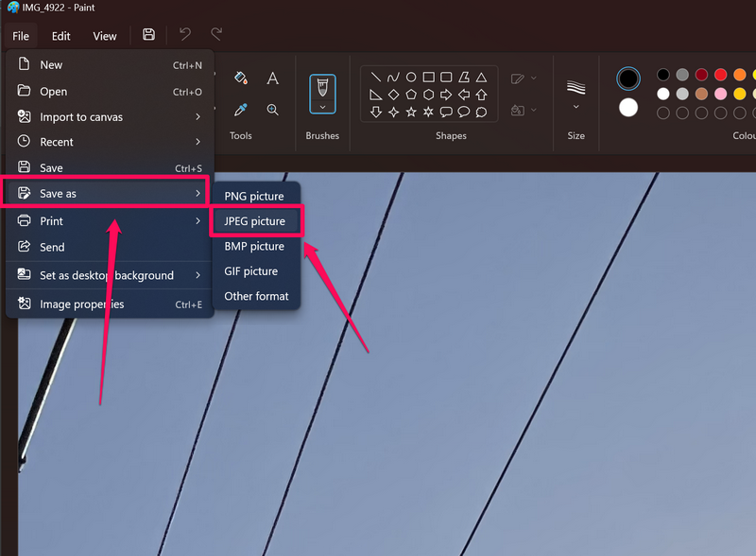Choose the oval shape tool
Screen dimensions: 756x556
point(411,78)
